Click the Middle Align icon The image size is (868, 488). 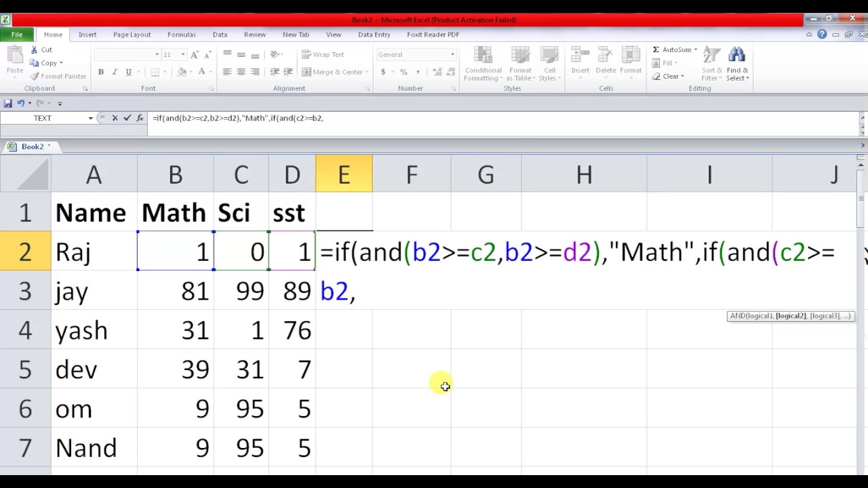click(241, 54)
